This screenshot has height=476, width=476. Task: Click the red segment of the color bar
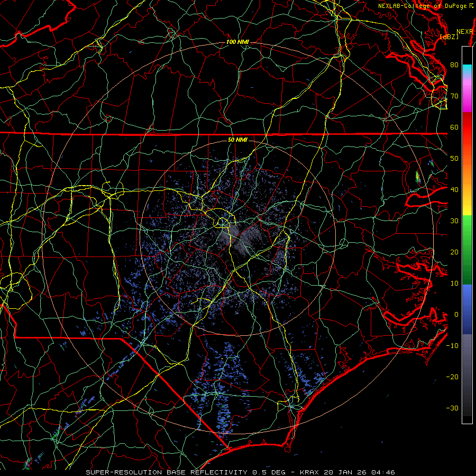coord(467,127)
